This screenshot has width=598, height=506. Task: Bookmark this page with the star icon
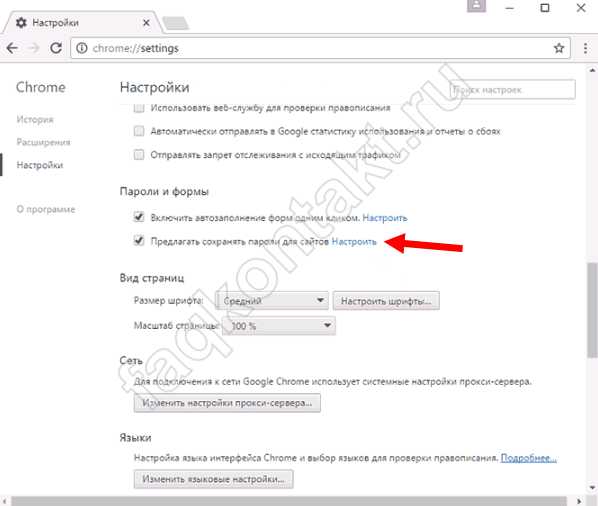coord(559,48)
